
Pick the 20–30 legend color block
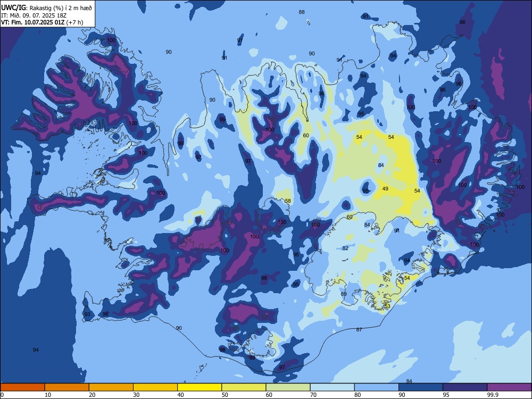pyautogui.click(x=111, y=387)
